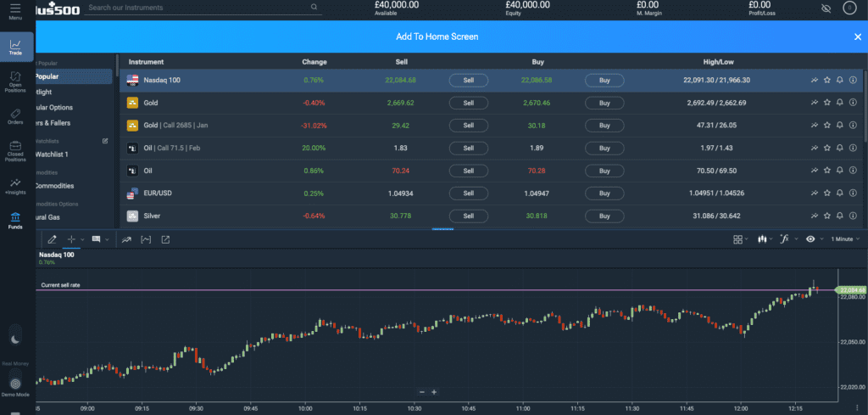Open Popular Options category
Image resolution: width=868 pixels, height=415 pixels.
53,108
